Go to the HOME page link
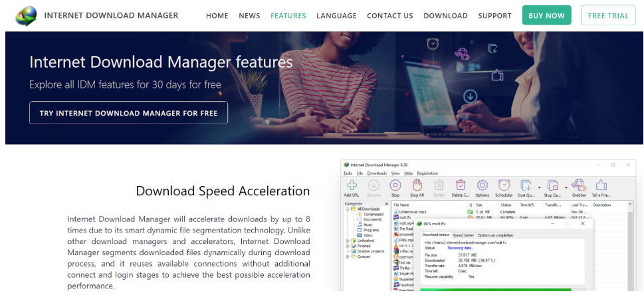 217,15
